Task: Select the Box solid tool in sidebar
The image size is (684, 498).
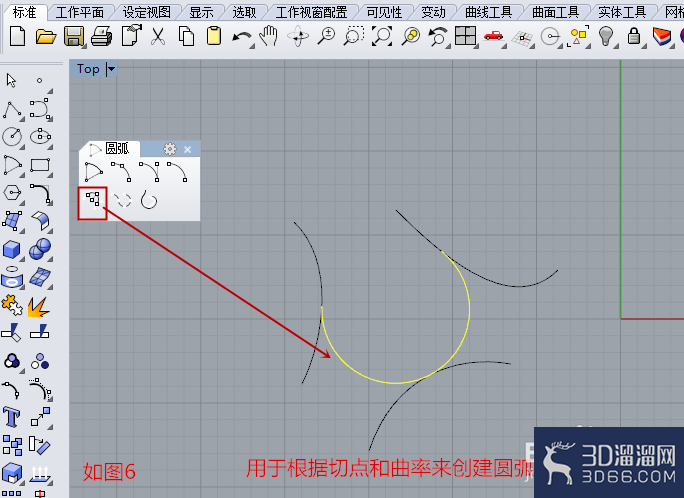Action: coord(12,249)
